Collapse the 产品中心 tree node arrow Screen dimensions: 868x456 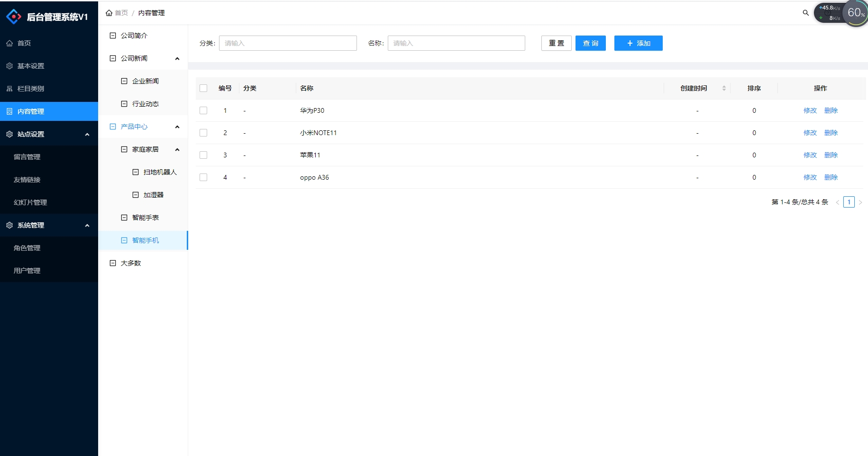point(177,127)
